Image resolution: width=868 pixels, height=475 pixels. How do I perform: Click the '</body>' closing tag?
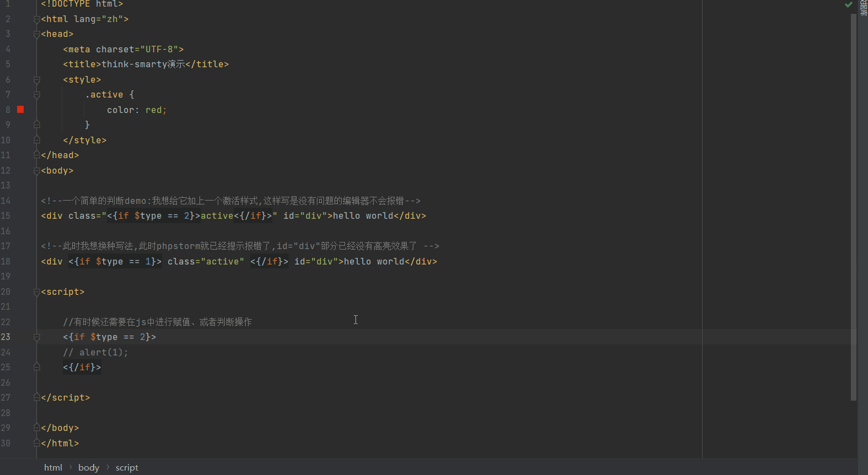(x=60, y=428)
